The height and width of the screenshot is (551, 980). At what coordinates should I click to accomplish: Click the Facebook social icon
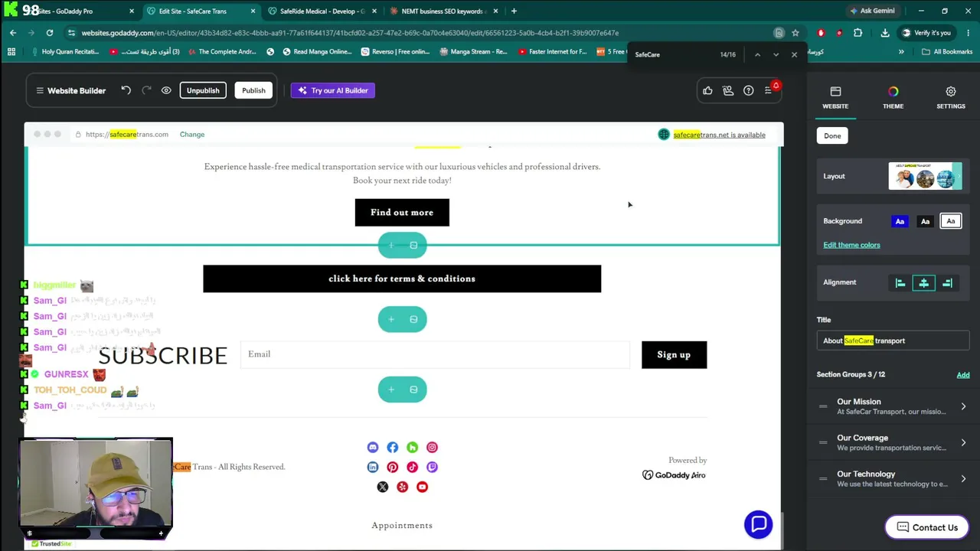coord(393,448)
